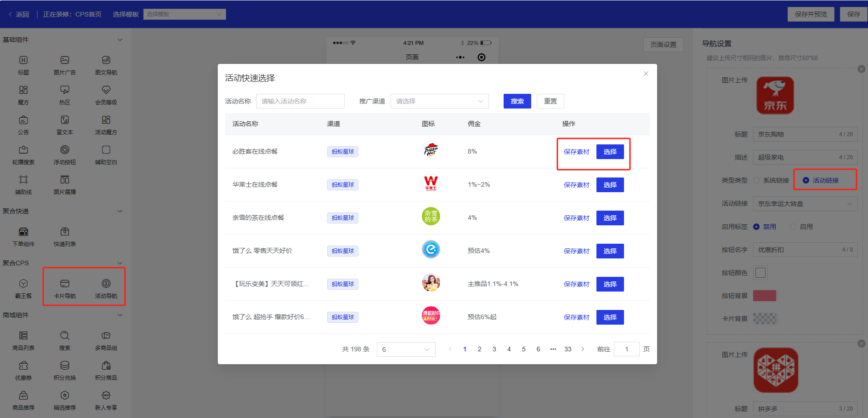Image resolution: width=868 pixels, height=418 pixels.
Task: Click the red 按钮背景 color swatch
Action: pyautogui.click(x=764, y=296)
